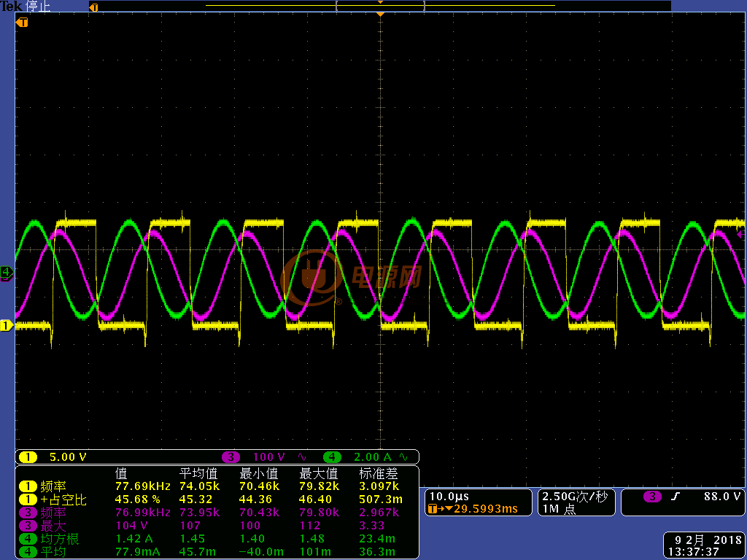The image size is (747, 560).
Task: Open the 2.50G sample rate readout box
Action: pos(576,502)
